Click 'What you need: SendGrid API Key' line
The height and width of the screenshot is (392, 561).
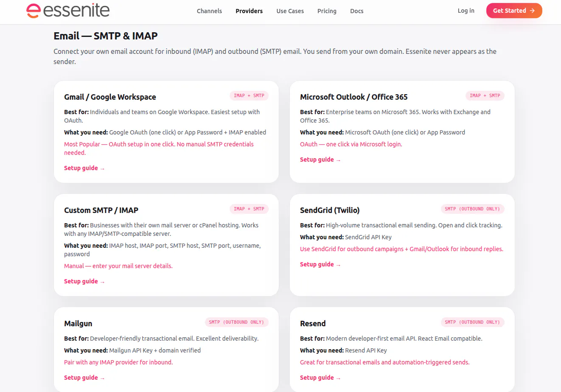[x=346, y=237]
